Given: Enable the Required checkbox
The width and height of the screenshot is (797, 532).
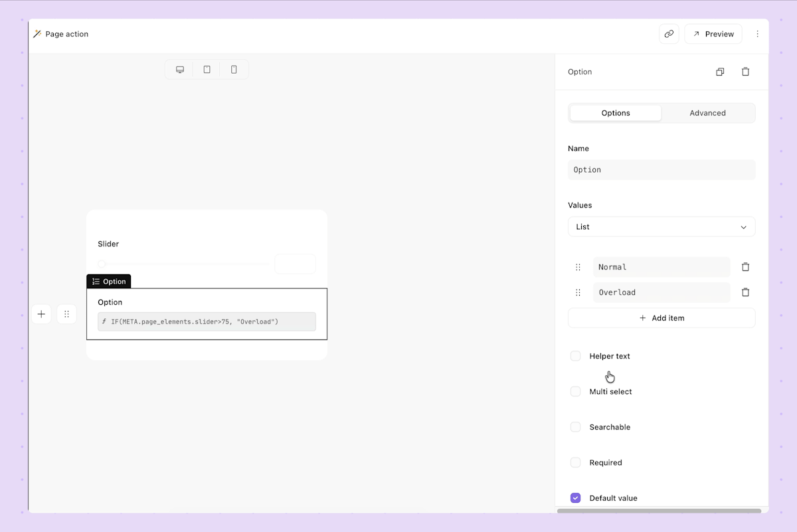Looking at the screenshot, I should (576, 463).
